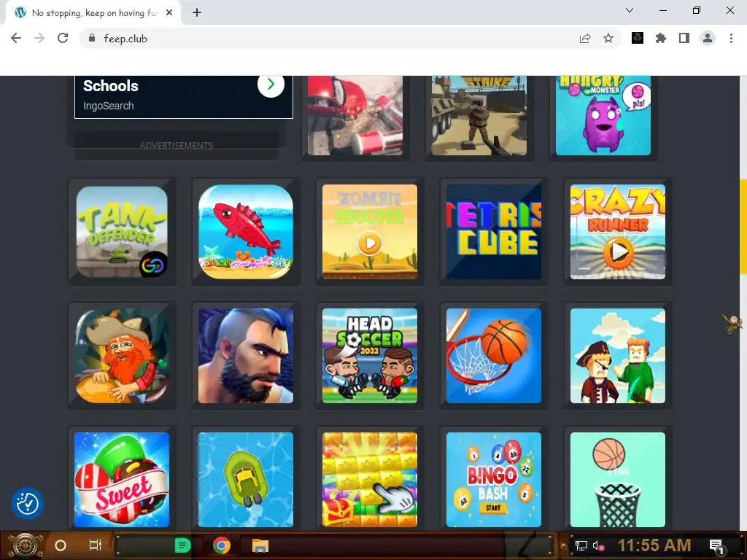Image resolution: width=747 pixels, height=560 pixels.
Task: Open the clock showing 11:55 AM
Action: coord(654,545)
